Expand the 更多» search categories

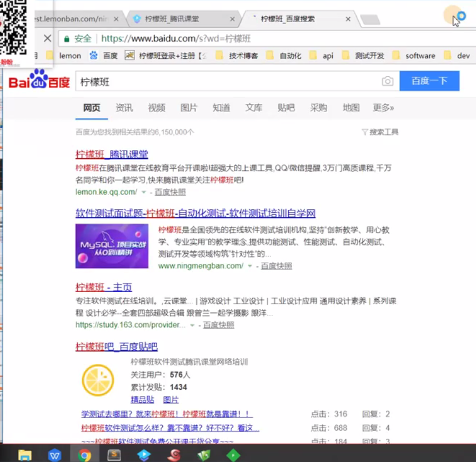click(383, 108)
